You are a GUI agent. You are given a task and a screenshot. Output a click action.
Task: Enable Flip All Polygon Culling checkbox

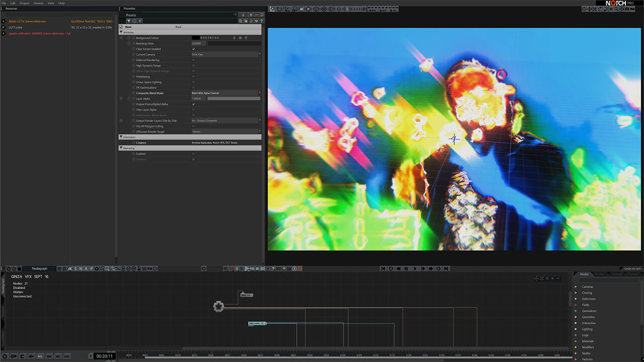tap(193, 126)
